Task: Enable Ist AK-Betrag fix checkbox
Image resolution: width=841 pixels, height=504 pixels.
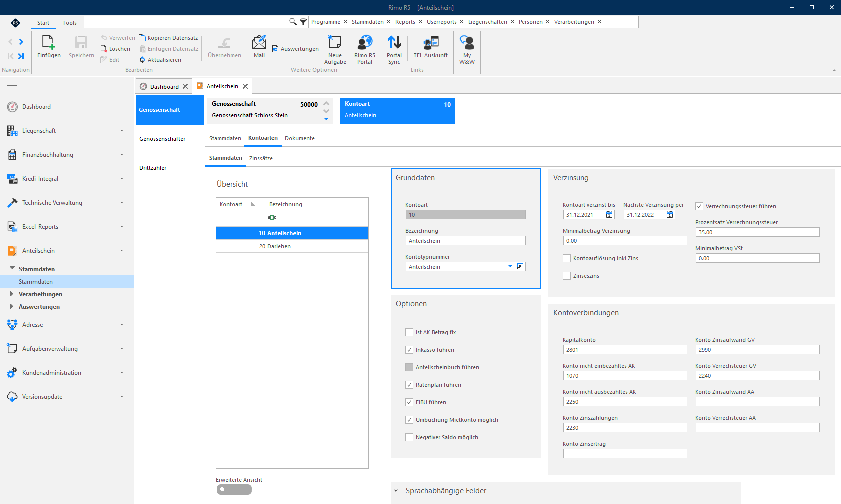Action: point(409,332)
